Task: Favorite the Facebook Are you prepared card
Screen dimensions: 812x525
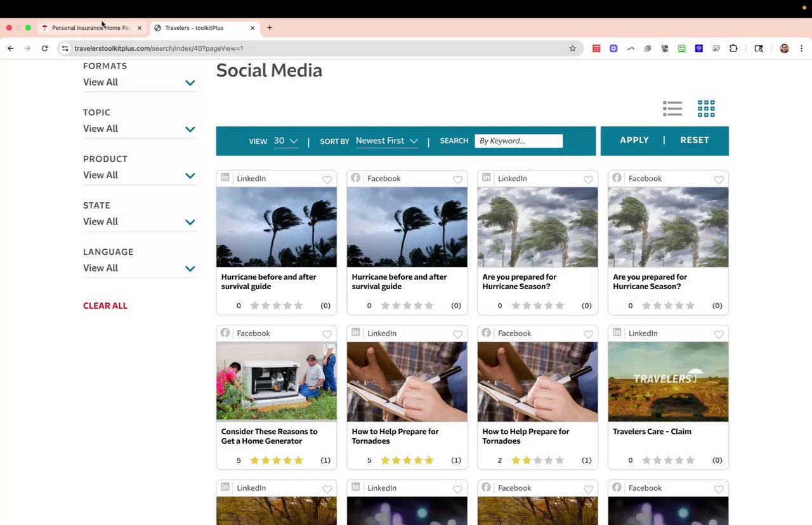Action: 719,179
